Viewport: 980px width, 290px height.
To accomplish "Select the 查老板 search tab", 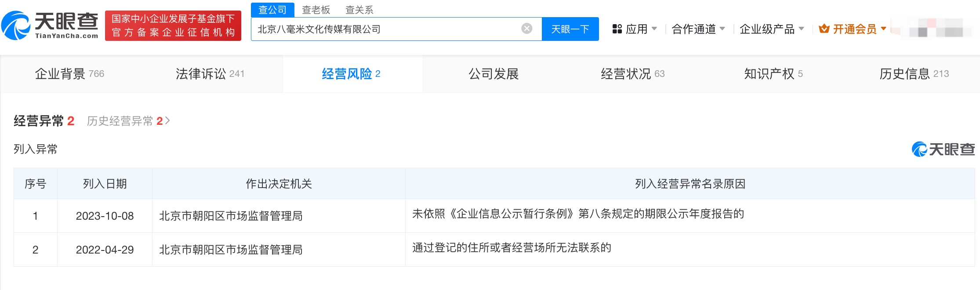I will point(316,10).
